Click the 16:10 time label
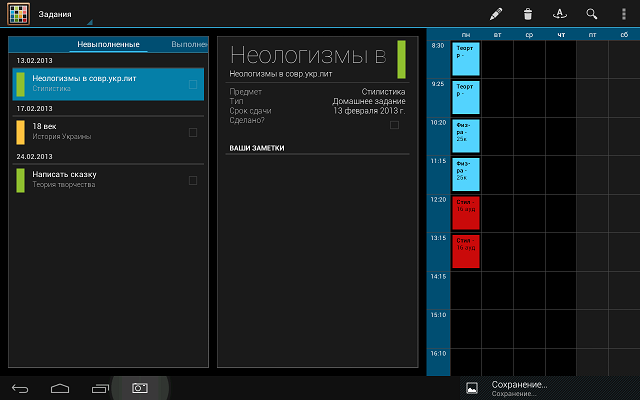 coord(438,353)
